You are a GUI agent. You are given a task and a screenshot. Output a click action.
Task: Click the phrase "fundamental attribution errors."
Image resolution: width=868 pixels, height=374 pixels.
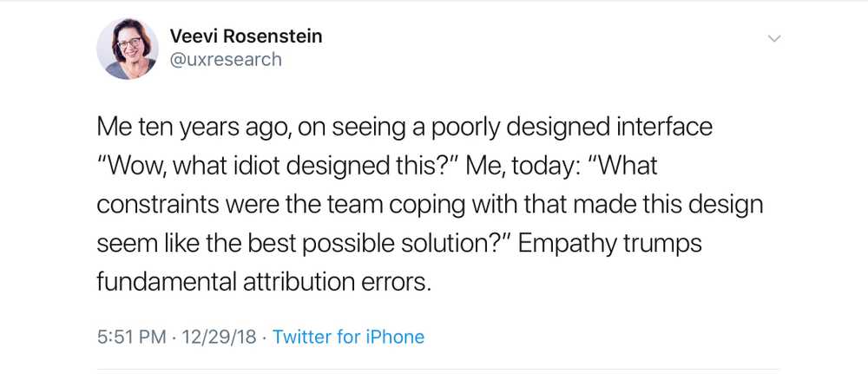coord(263,284)
